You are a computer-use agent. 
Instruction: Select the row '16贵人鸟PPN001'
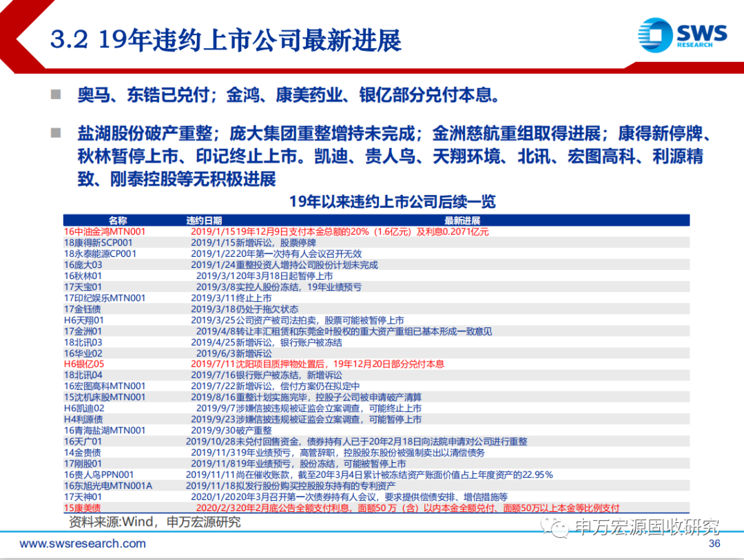click(376, 475)
